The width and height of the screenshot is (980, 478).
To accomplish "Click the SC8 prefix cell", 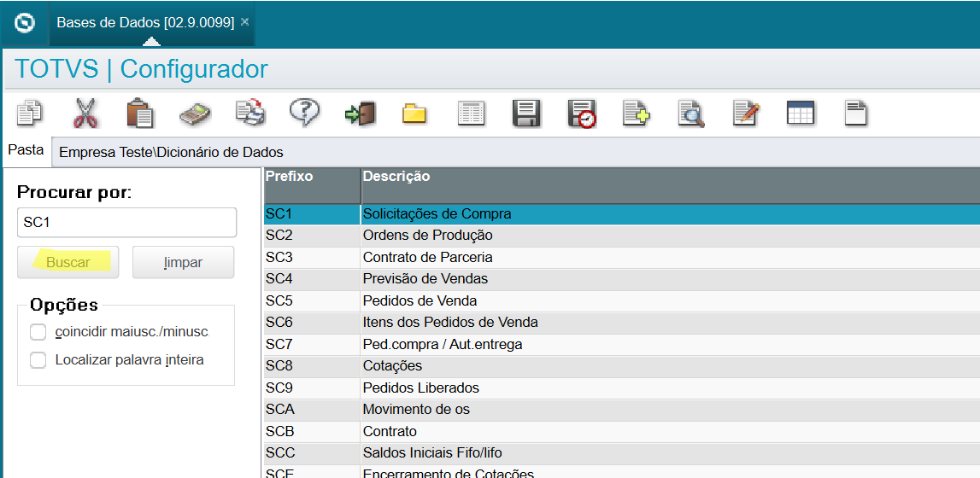I will [312, 365].
